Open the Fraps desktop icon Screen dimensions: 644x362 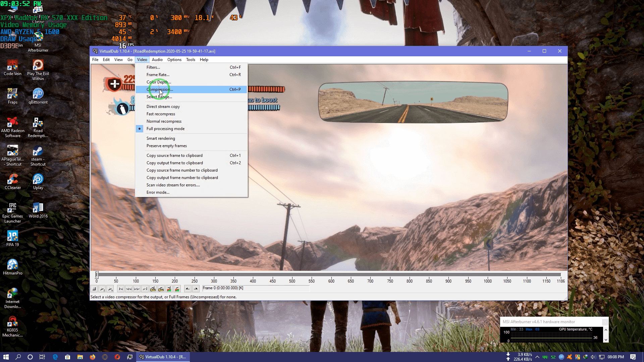(x=13, y=96)
